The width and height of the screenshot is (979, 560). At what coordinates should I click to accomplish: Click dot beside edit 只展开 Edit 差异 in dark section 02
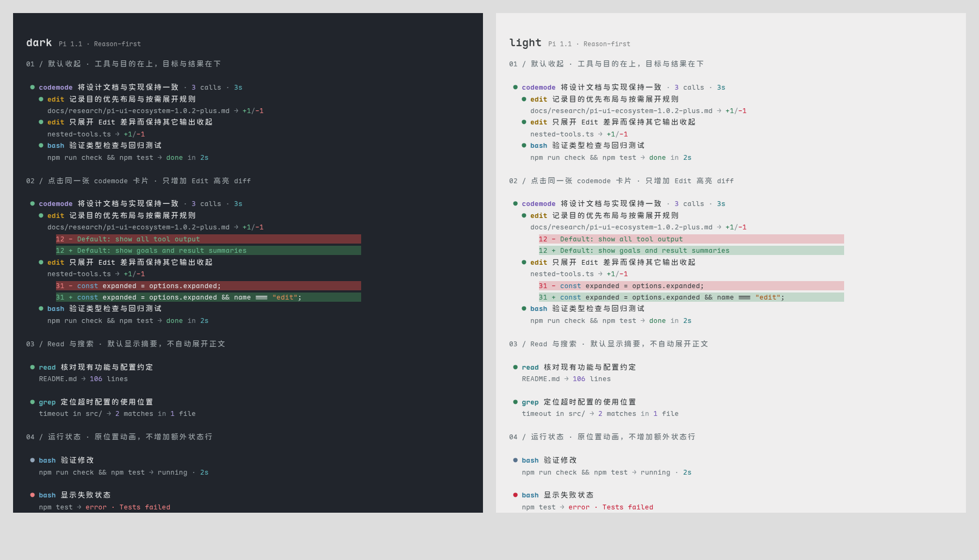point(41,262)
